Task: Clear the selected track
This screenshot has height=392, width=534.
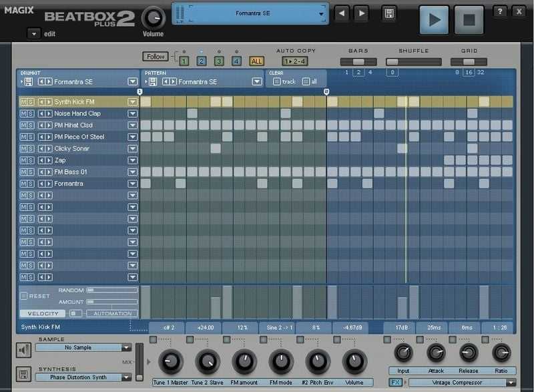Action: pos(276,81)
